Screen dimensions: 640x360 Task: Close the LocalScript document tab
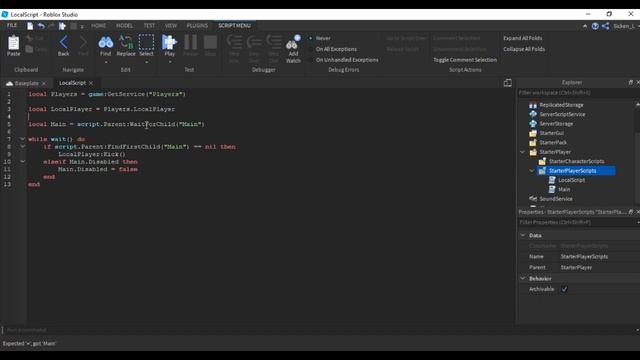click(91, 83)
